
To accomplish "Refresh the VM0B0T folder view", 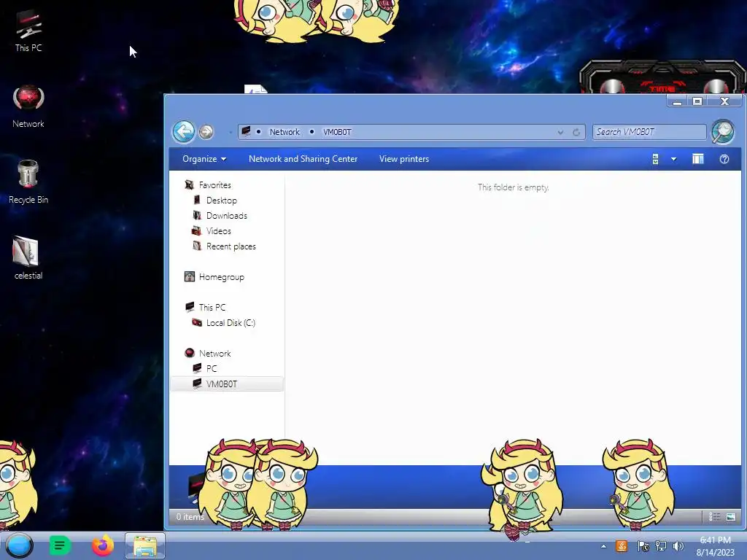I will 576,133.
